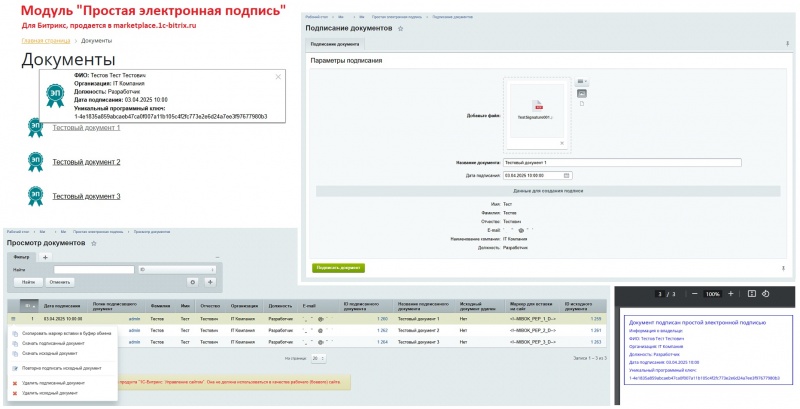Favorite the Просмотр документов page star

click(x=93, y=243)
